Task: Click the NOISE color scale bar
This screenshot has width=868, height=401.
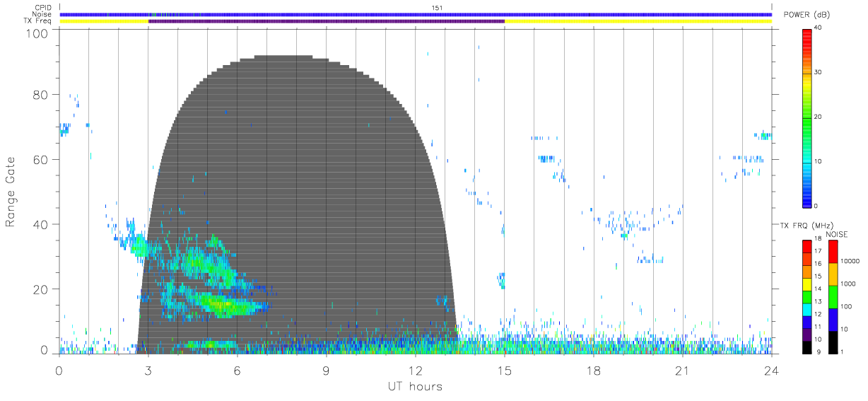Action: point(833,296)
